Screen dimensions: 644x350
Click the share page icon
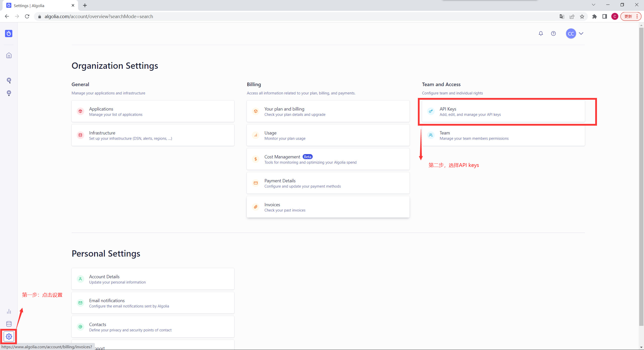(x=572, y=16)
